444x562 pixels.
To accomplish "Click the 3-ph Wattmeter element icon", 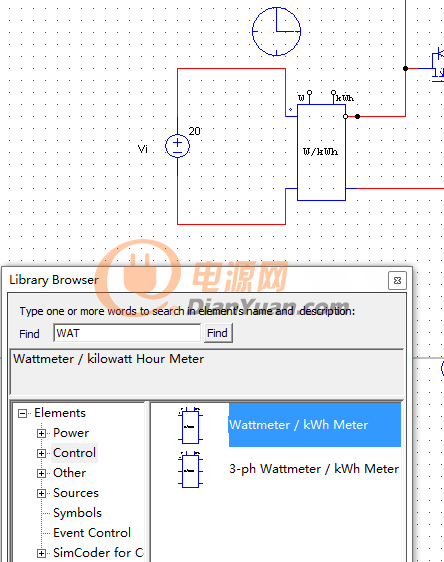I will (x=190, y=469).
